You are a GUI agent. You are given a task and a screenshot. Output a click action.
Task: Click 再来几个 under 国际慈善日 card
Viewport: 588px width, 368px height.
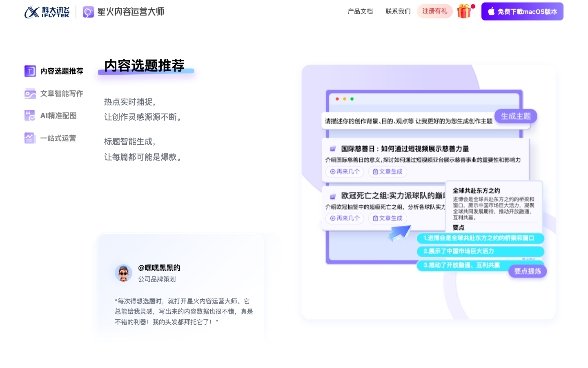(345, 172)
